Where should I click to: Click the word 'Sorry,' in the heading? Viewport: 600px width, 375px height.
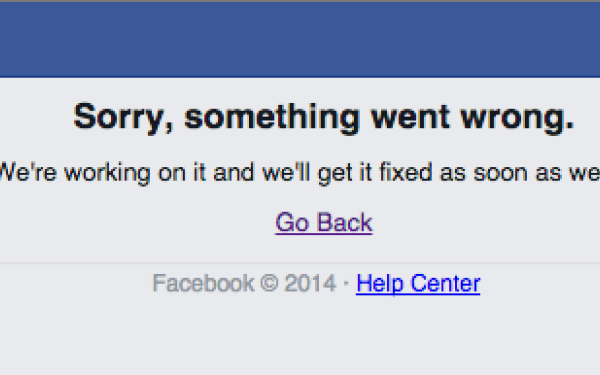(124, 119)
